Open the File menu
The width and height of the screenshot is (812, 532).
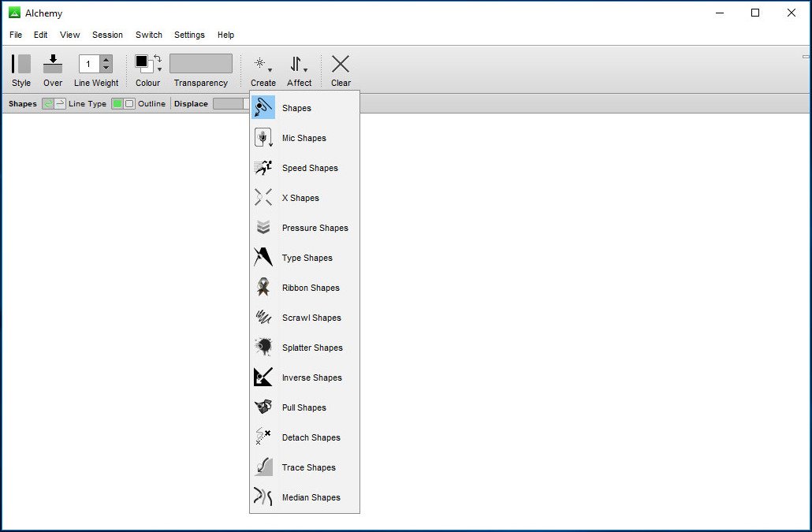[16, 35]
